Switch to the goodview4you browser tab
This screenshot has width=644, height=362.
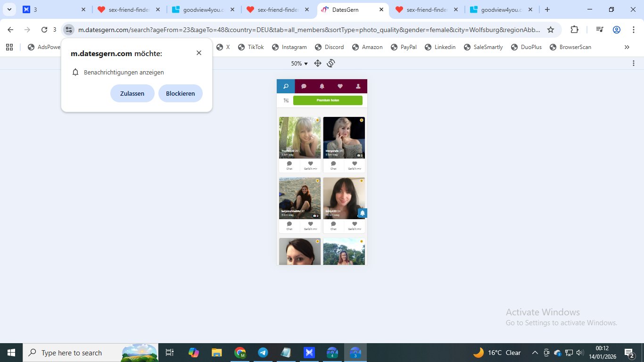203,9
